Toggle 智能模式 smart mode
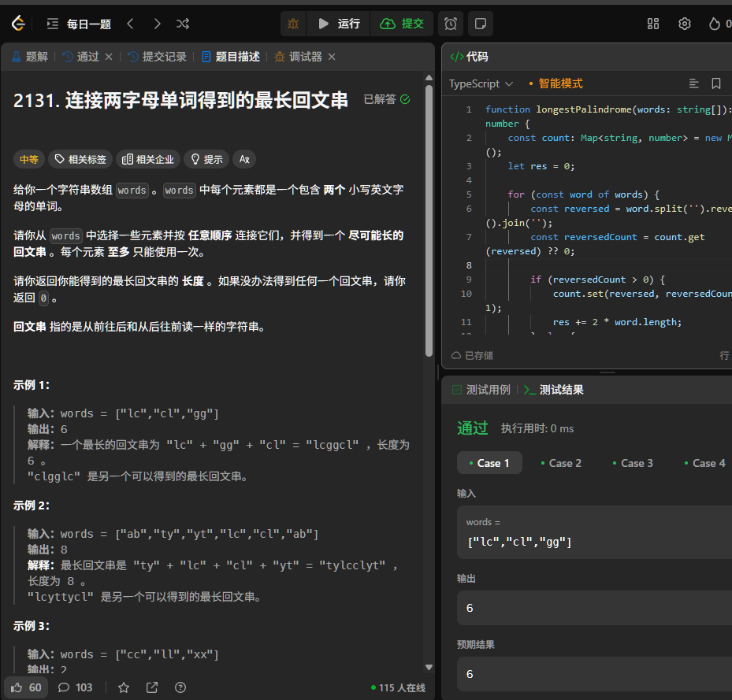The image size is (732, 700). (556, 84)
